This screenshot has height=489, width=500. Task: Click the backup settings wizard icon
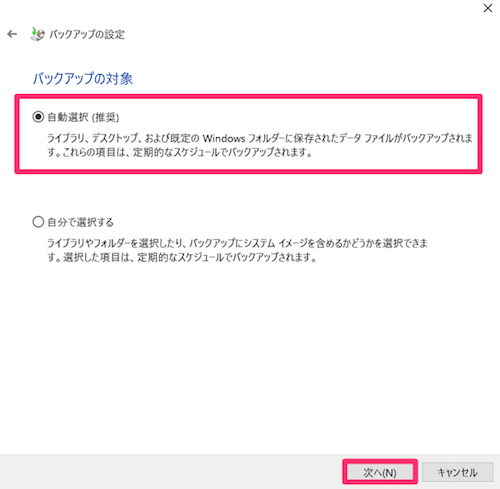[37, 34]
